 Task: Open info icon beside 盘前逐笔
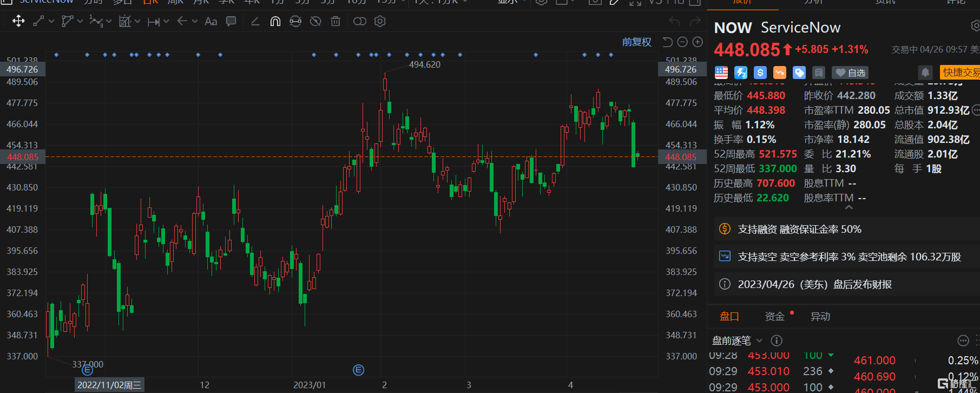(x=777, y=340)
